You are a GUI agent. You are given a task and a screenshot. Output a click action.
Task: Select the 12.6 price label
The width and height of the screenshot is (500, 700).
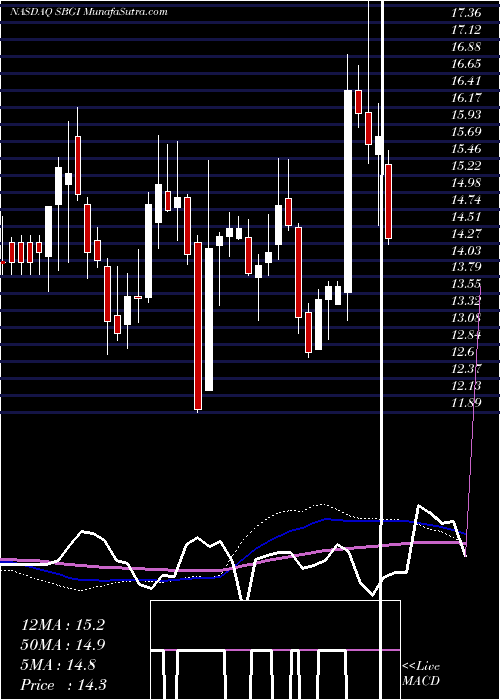[x=462, y=352]
